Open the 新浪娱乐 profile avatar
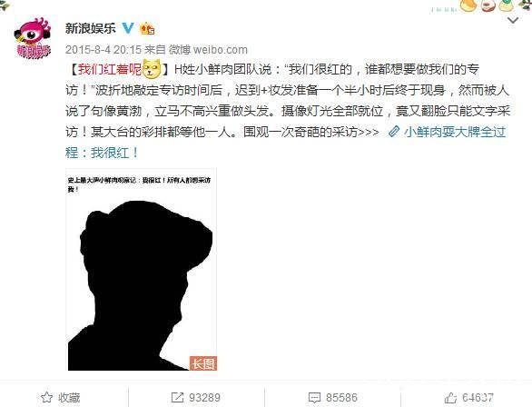Screen dimensions: 532x407 tap(33, 38)
